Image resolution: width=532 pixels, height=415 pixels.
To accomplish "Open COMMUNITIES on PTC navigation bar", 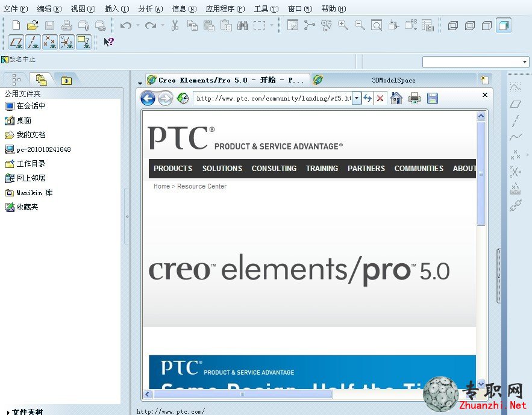I will (x=419, y=169).
